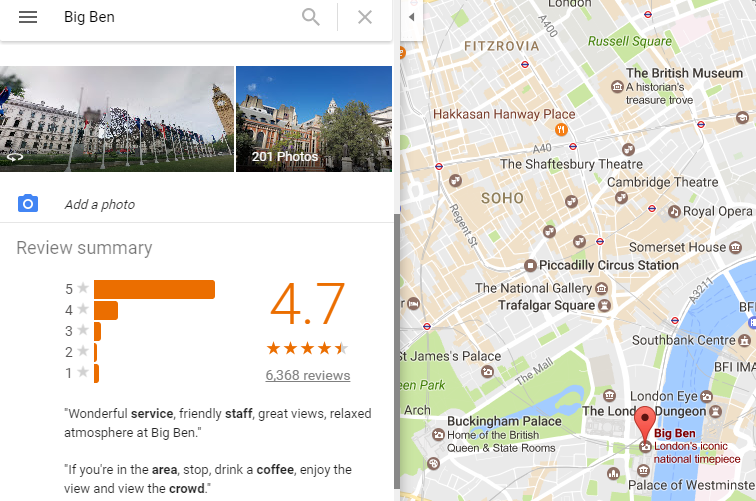Viewport: 756px width, 501px height.
Task: Click the blue camera icon
Action: 28,203
